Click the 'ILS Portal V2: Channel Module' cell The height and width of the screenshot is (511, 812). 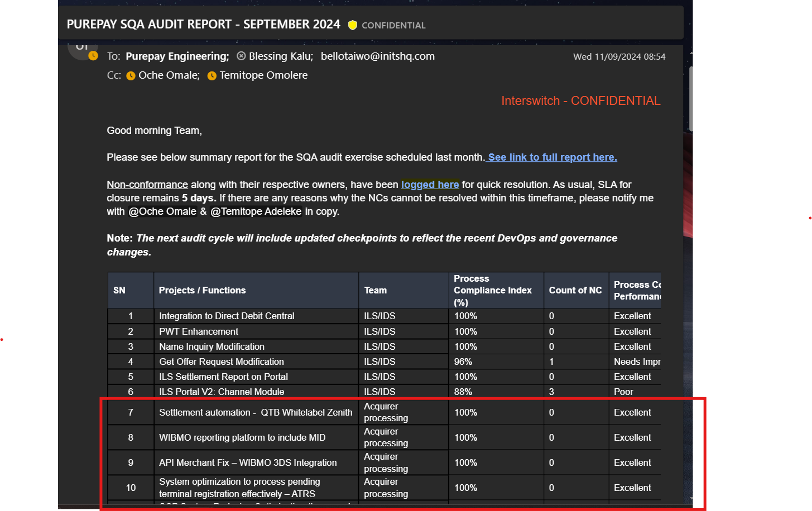[222, 392]
